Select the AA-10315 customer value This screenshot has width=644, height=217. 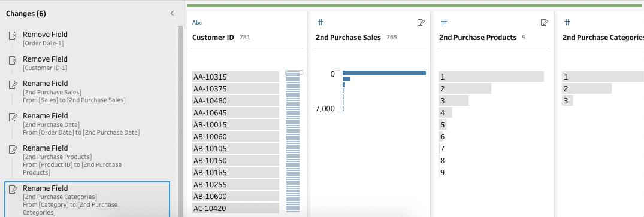[235, 77]
